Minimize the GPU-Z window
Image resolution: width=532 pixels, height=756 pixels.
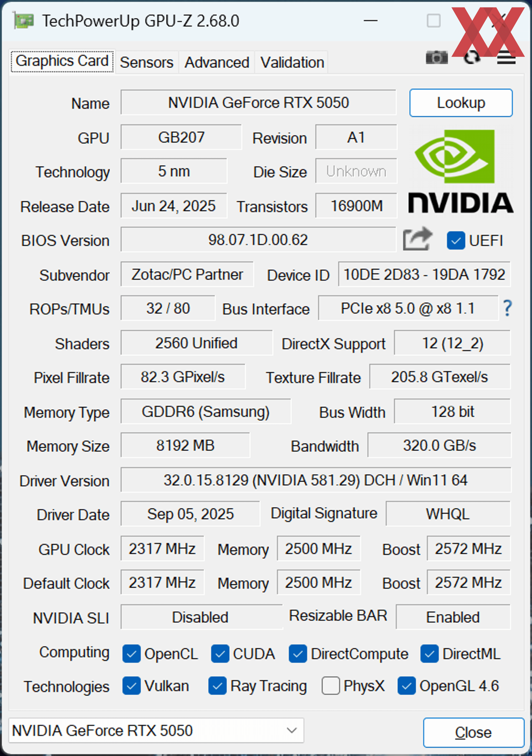pyautogui.click(x=370, y=21)
